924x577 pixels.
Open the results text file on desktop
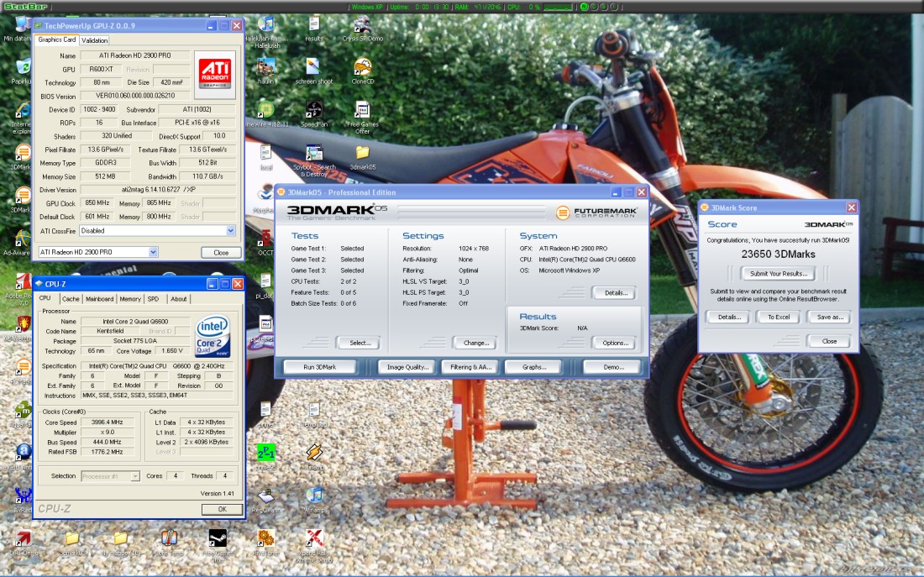point(314,28)
